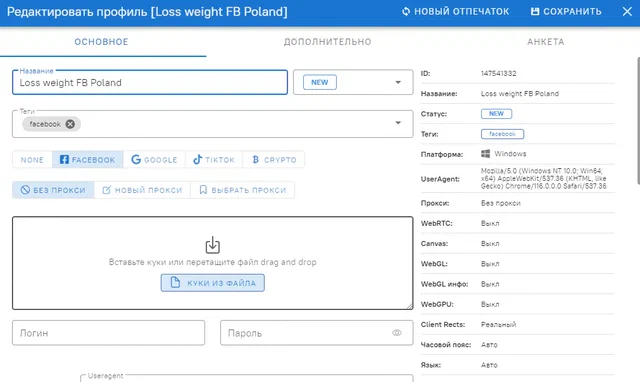Switch to the АНКЕТА tab
Viewport: 640px width, 382px height.
[x=546, y=42]
